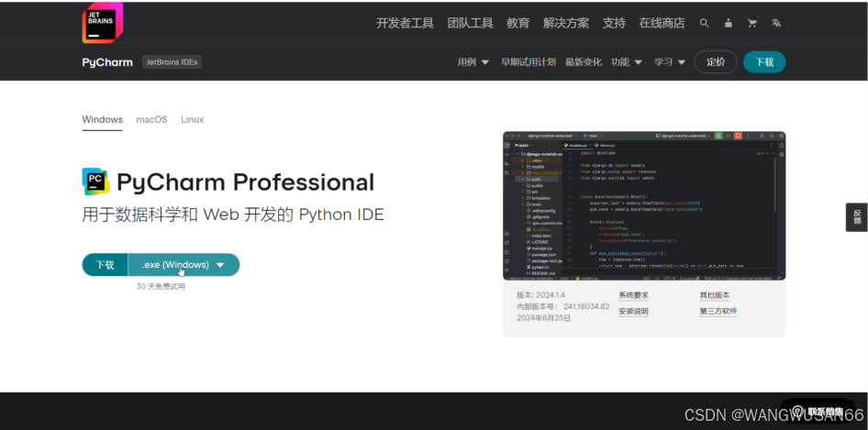Click 版本: 2024.1.4 text
868x430 pixels.
[540, 295]
